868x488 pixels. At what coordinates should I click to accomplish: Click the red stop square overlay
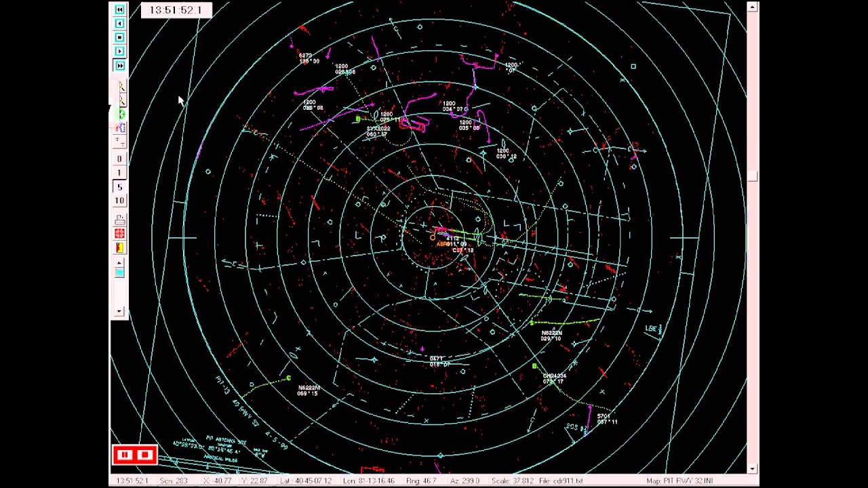pyautogui.click(x=145, y=455)
